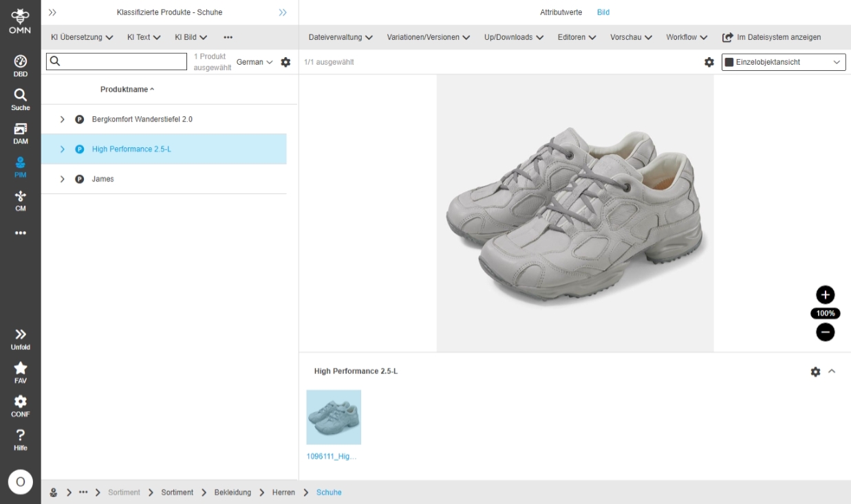851x504 pixels.
Task: Switch to Bild tab
Action: point(603,12)
